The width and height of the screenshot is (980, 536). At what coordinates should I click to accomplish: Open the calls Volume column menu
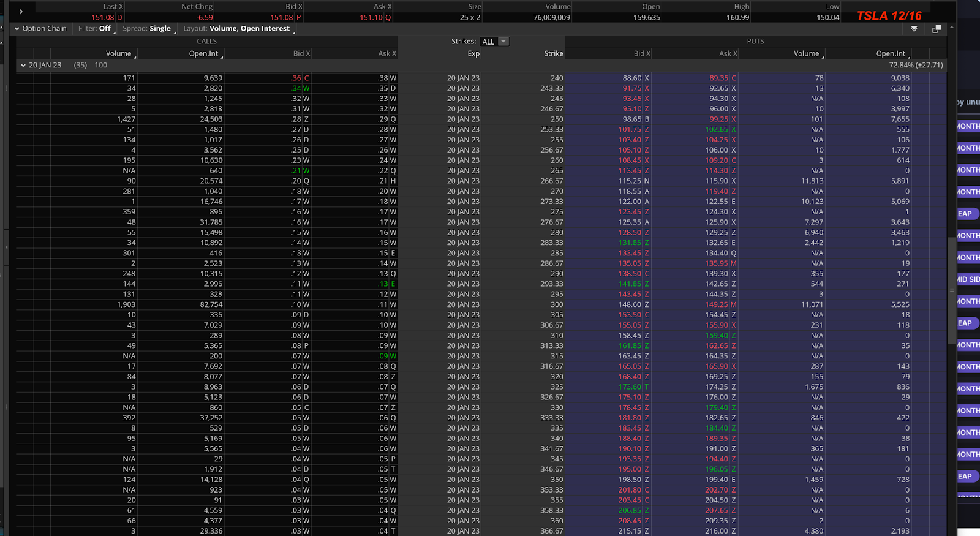(x=135, y=56)
